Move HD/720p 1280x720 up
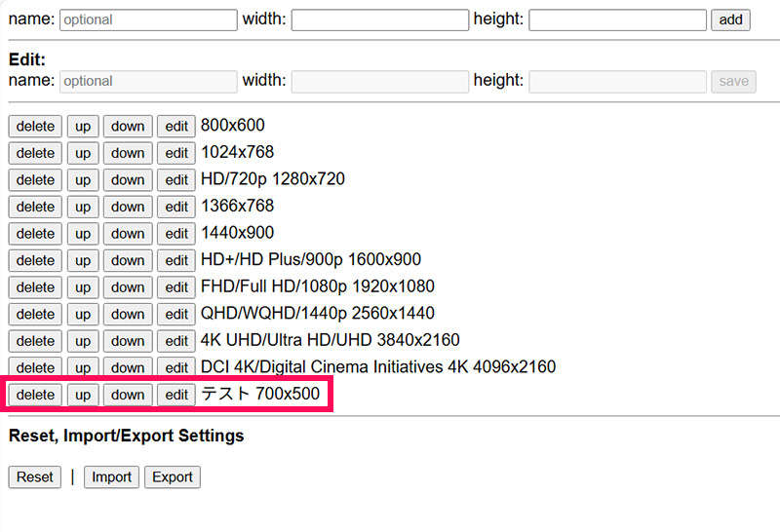 pyautogui.click(x=83, y=180)
